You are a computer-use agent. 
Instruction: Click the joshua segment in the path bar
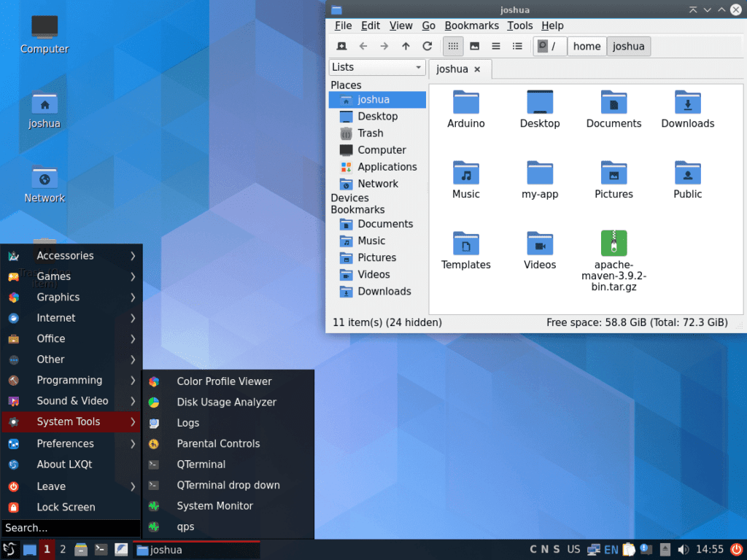coord(628,46)
